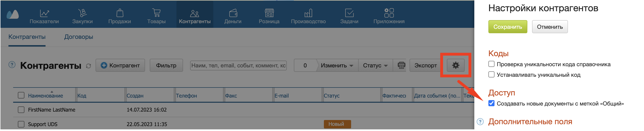The width and height of the screenshot is (644, 131).
Task: Open the Розница section
Action: coord(269,16)
